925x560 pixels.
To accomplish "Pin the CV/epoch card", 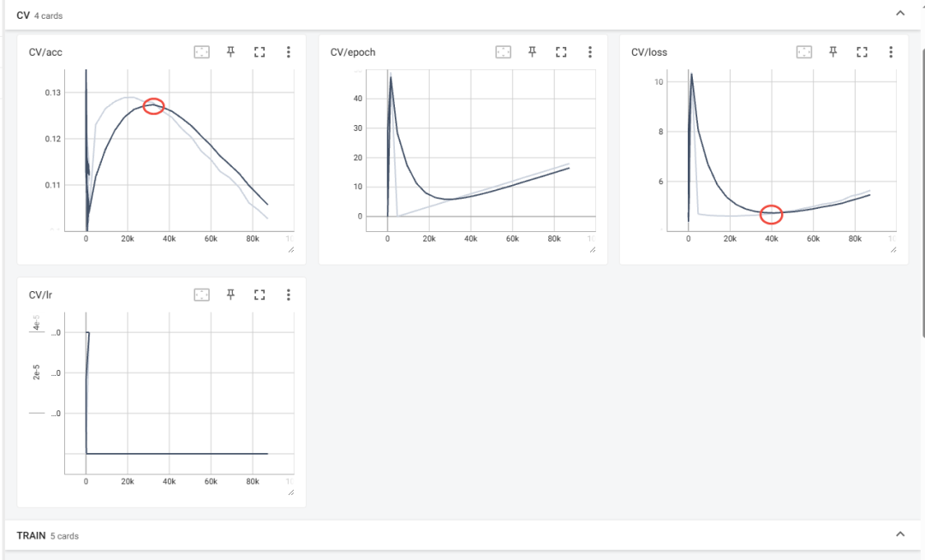I will 532,52.
